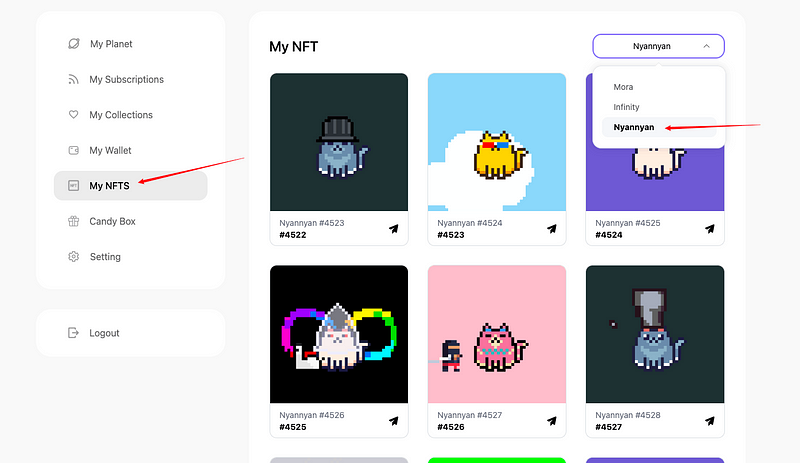Viewport: 800px width, 463px height.
Task: Click the wallet icon in sidebar
Action: tap(73, 151)
